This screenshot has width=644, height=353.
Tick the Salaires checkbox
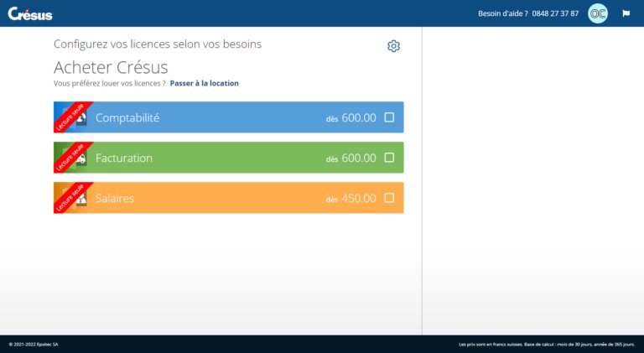pos(389,198)
